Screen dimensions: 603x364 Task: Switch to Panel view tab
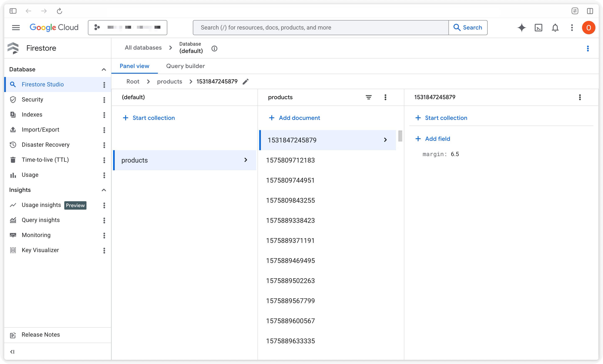coord(134,66)
